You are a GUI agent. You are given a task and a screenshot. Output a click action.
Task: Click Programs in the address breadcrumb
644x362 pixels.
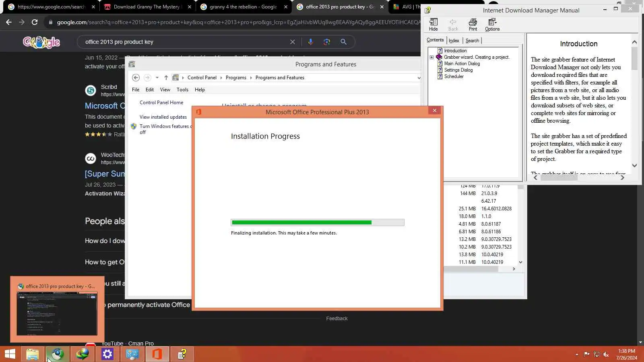click(236, 78)
